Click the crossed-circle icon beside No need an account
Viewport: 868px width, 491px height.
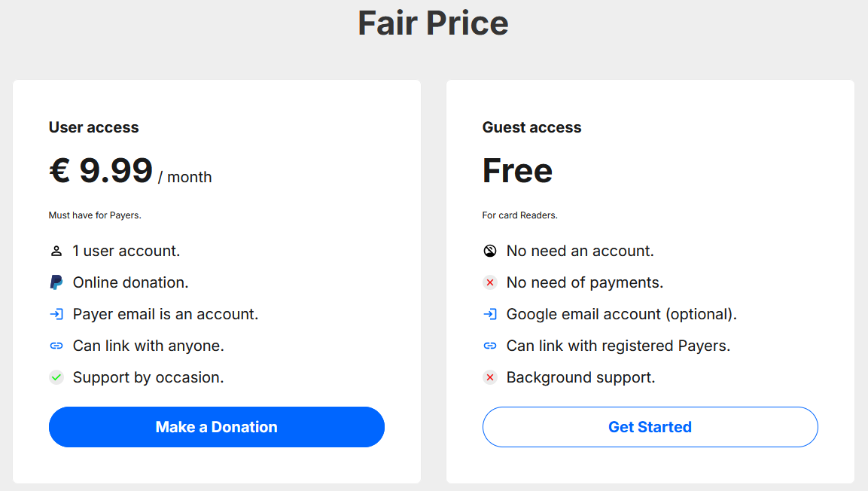coord(489,251)
